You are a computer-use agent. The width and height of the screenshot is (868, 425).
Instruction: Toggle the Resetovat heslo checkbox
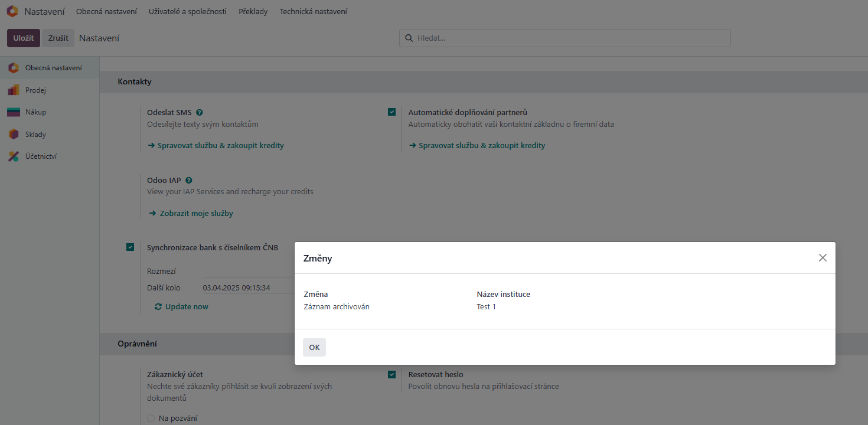[x=392, y=374]
